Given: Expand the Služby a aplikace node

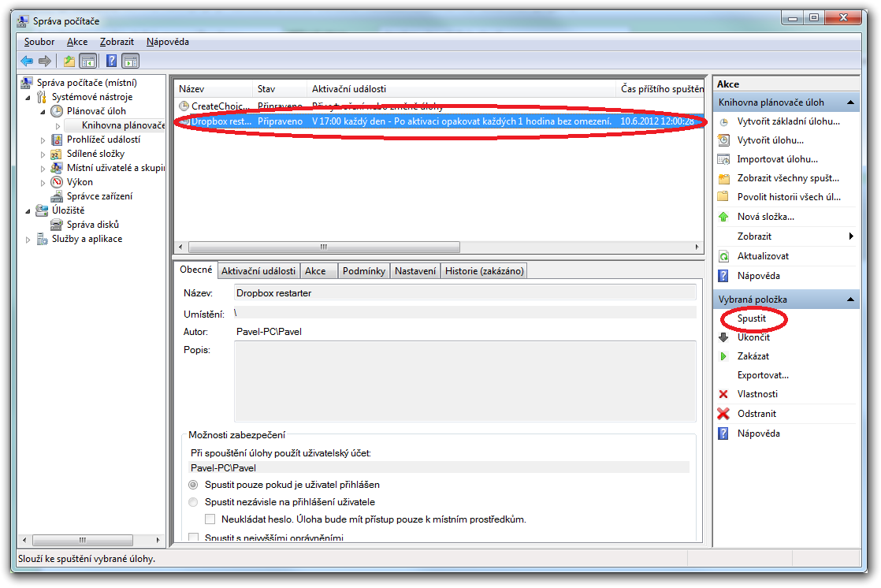Looking at the screenshot, I should click(x=28, y=240).
